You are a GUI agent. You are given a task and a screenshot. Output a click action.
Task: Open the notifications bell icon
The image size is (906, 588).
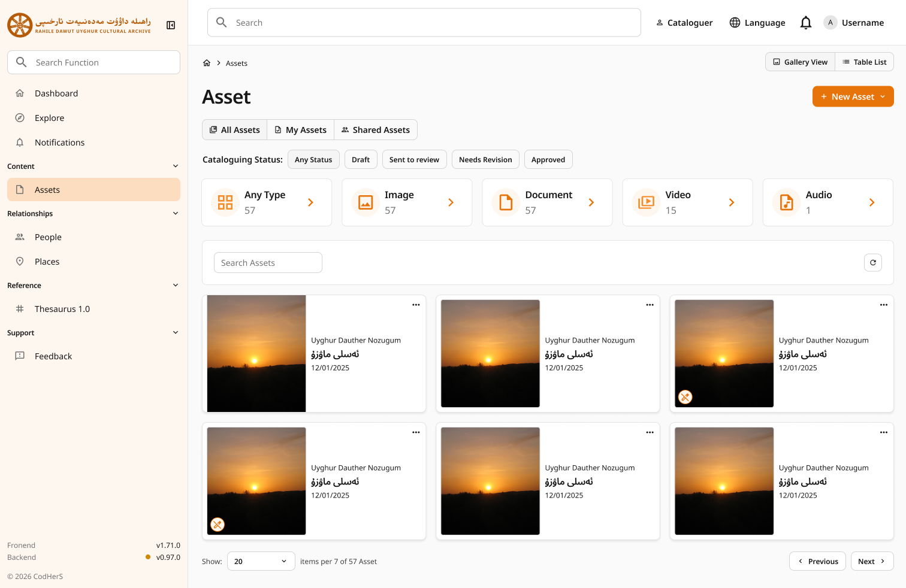coord(806,23)
